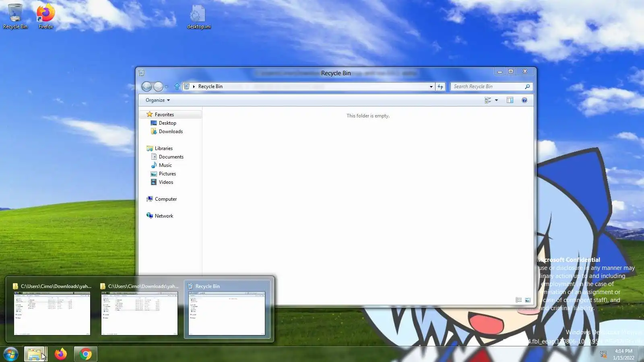Open the Windows Start menu

(11, 354)
